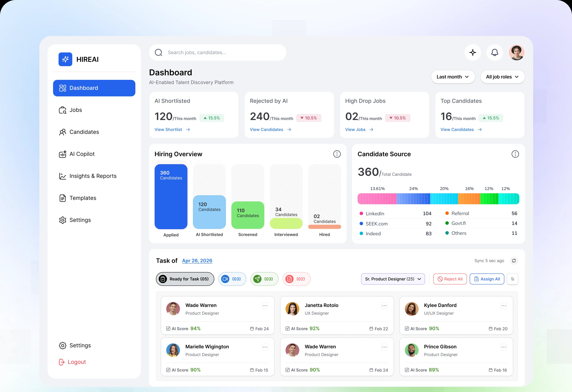Click the search magnifier icon

coord(158,52)
